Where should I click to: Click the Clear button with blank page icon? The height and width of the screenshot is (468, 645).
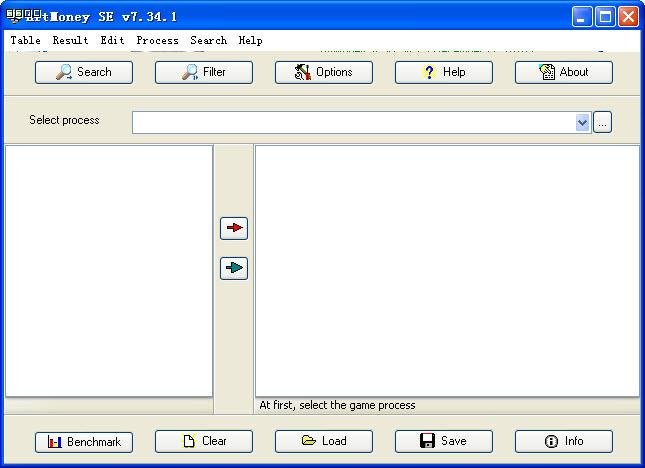(x=204, y=441)
